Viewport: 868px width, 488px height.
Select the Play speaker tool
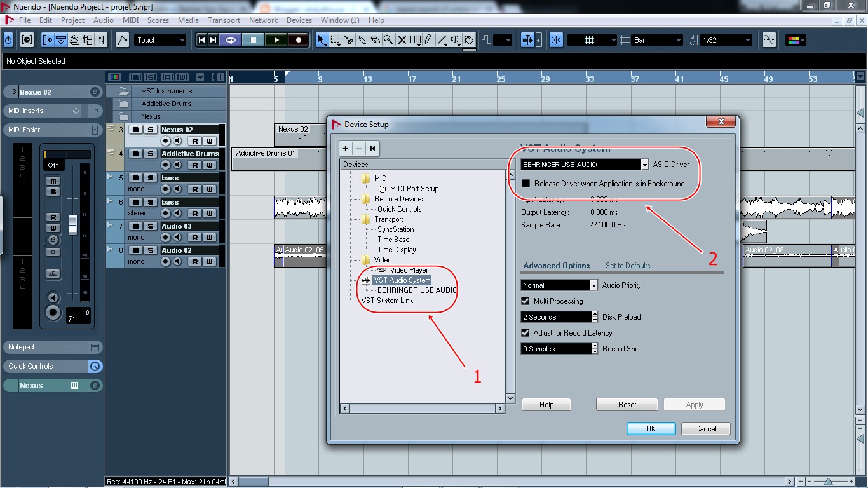pos(456,40)
